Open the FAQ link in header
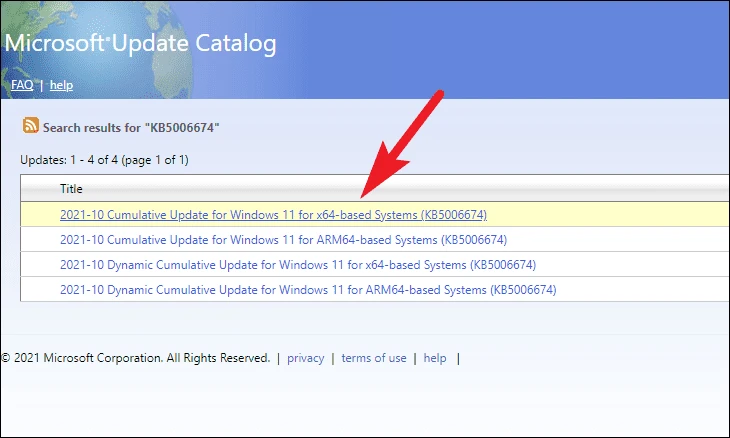Screen dimensions: 730x438 [x=22, y=85]
